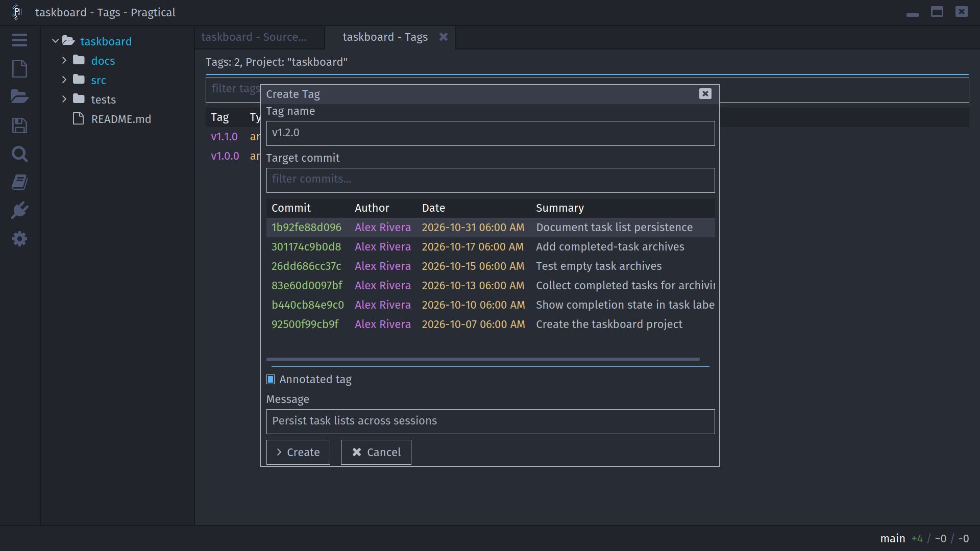
Task: Click the plugins plug icon
Action: click(19, 210)
